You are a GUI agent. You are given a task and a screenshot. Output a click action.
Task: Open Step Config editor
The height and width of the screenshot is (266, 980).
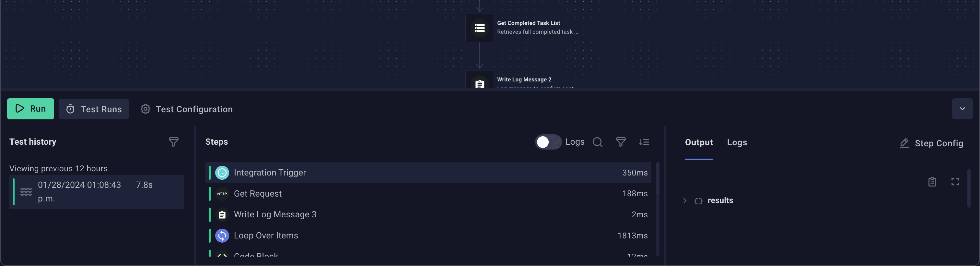point(931,143)
